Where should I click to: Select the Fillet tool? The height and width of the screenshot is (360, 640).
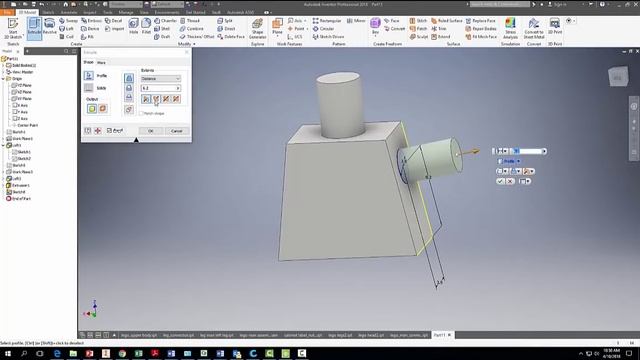pos(146,27)
